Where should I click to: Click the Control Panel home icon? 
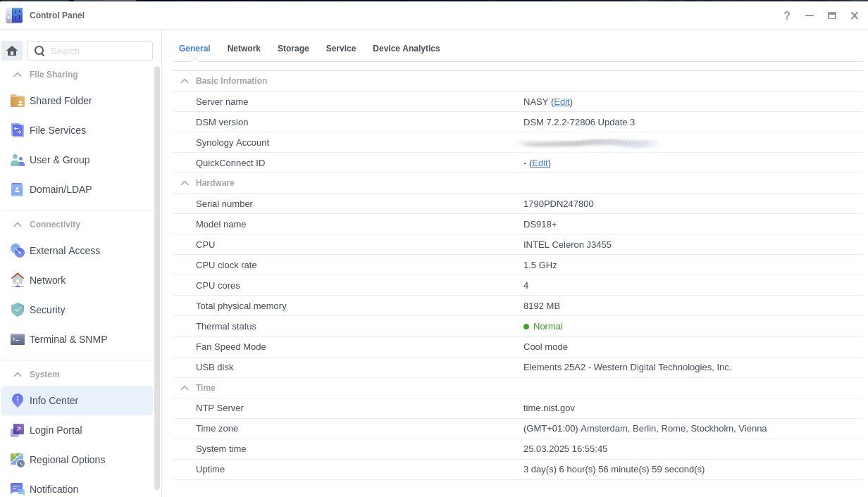(12, 51)
